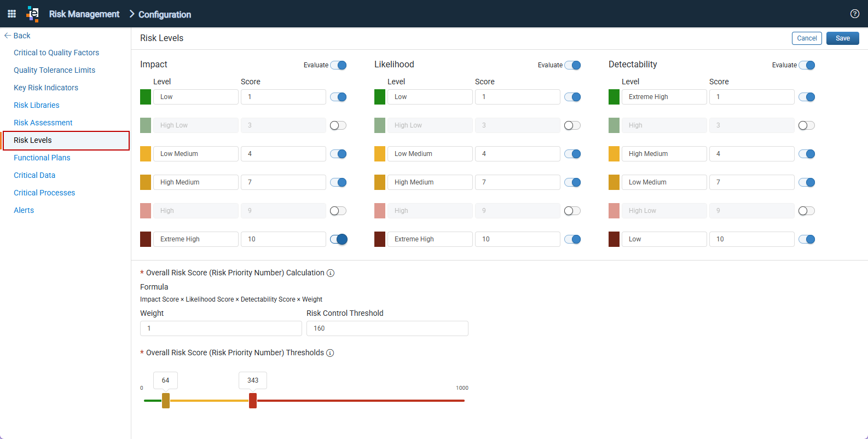
Task: Click the Save button
Action: click(x=843, y=38)
